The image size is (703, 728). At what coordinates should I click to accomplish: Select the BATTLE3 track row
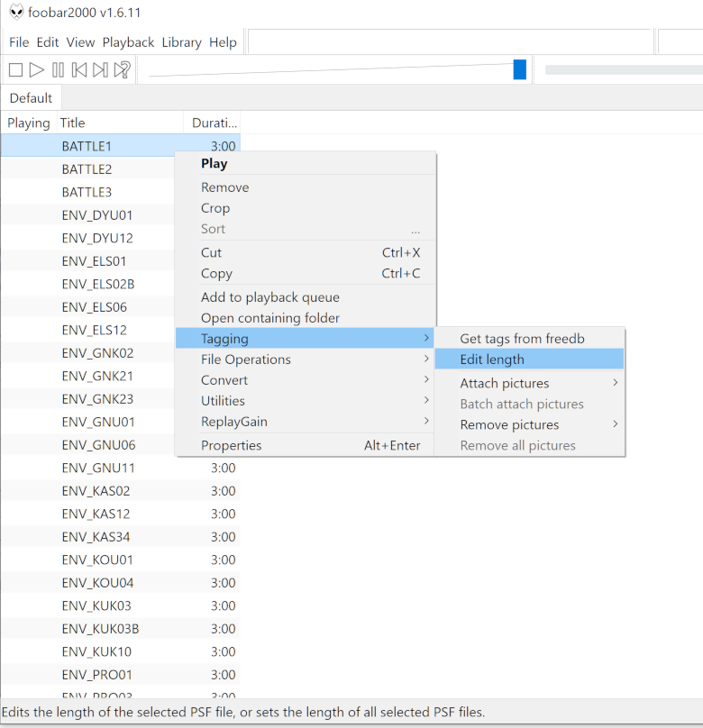(88, 192)
